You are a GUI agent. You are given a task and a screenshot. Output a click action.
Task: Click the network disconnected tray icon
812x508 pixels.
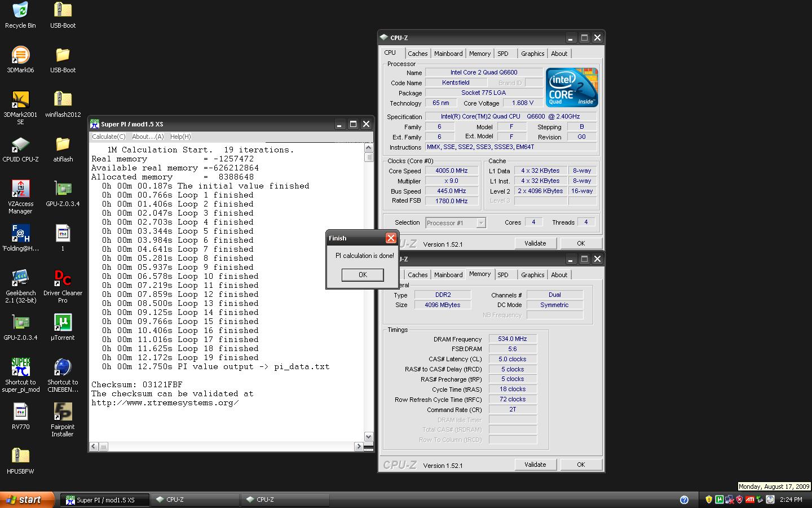click(x=729, y=500)
